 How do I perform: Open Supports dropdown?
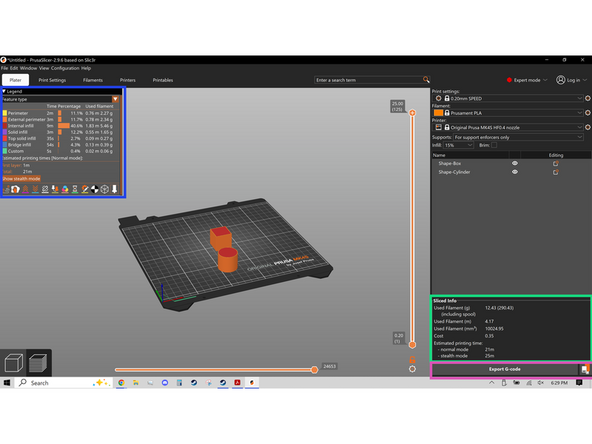pos(518,137)
